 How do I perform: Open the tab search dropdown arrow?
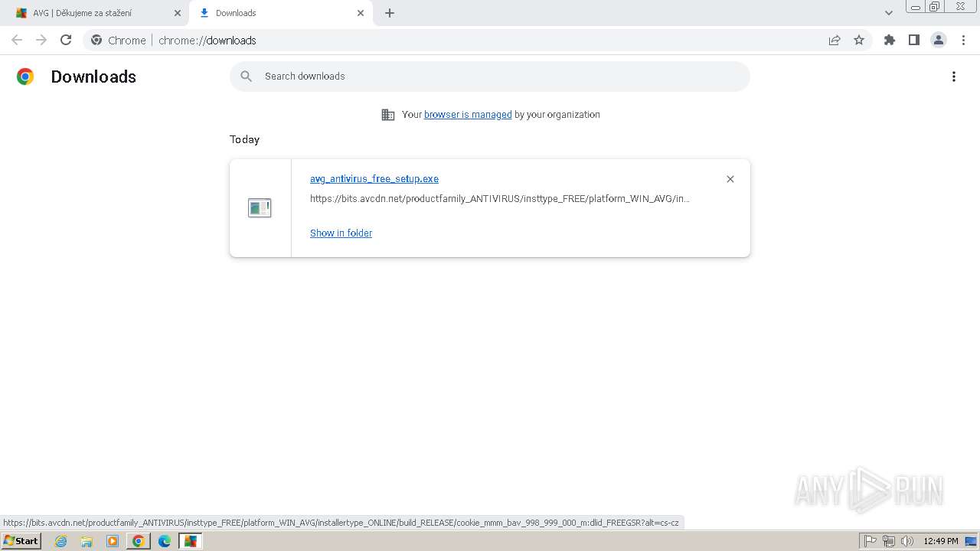click(x=889, y=13)
